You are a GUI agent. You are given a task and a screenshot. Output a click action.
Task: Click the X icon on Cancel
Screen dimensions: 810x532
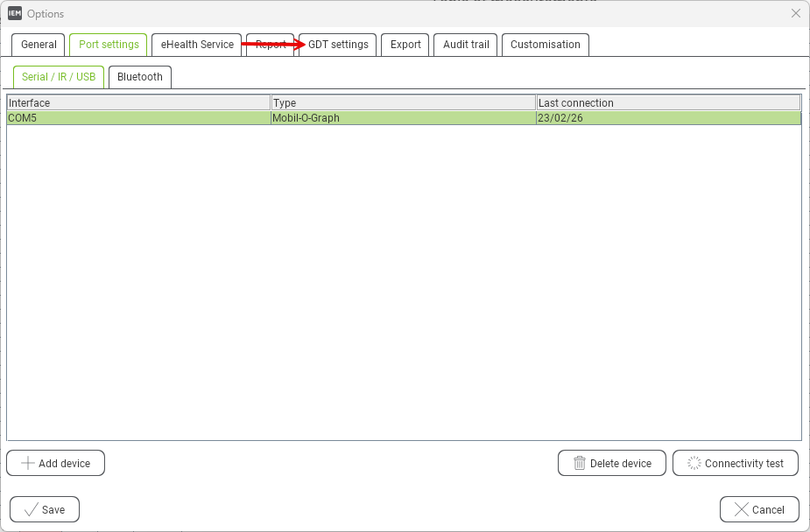pos(742,509)
